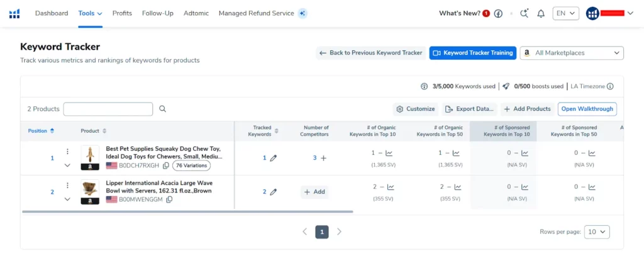This screenshot has width=644, height=268.
Task: Go to the Follow-Up tab
Action: [x=157, y=13]
